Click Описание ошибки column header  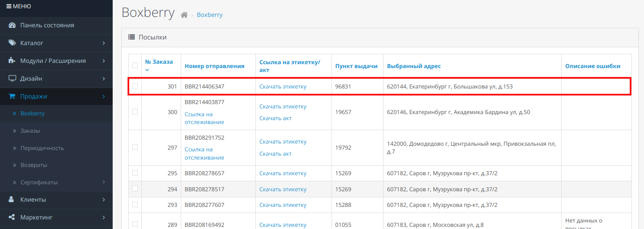593,66
